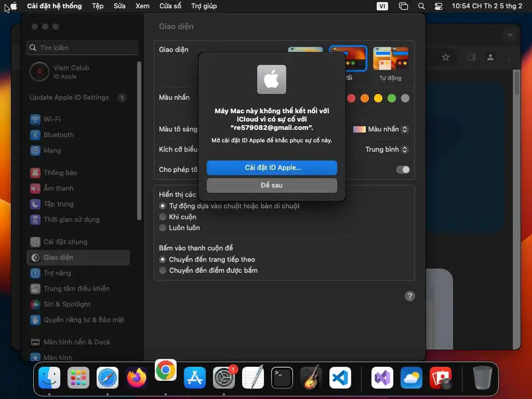Screen dimensions: 532x399
Task: Dismiss the dialog with Để sau
Action: click(272, 185)
